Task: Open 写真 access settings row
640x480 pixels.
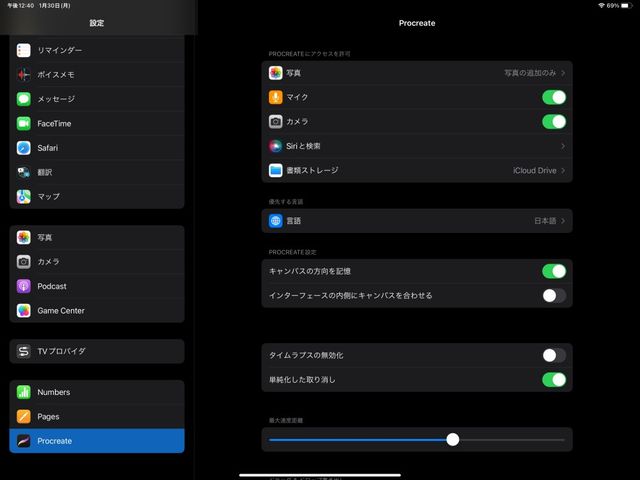Action: (x=417, y=73)
